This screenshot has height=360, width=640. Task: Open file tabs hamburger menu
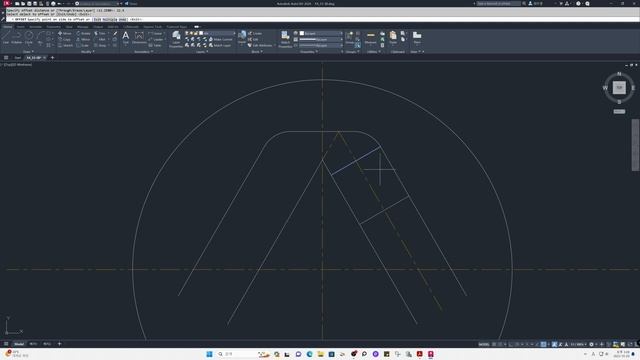coord(6,58)
